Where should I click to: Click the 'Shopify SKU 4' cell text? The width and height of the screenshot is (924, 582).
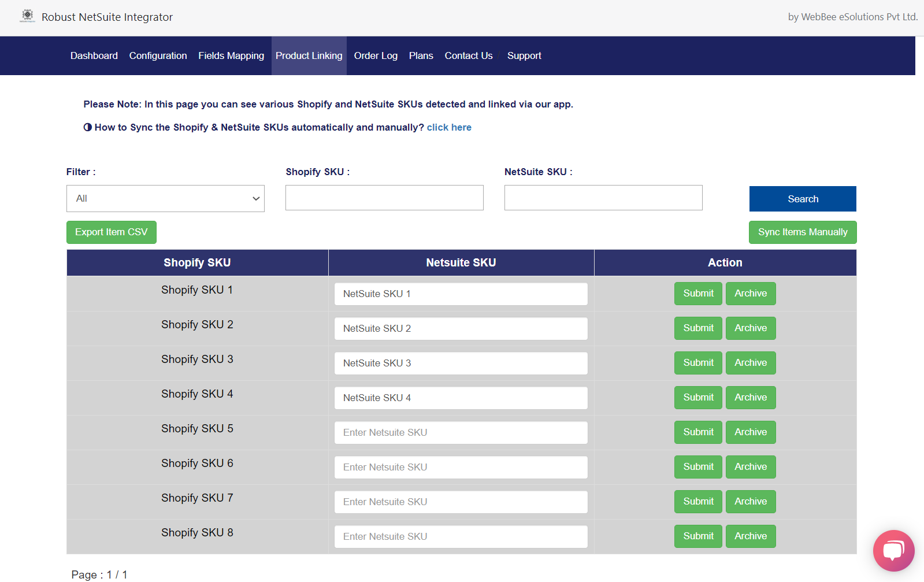click(x=197, y=394)
